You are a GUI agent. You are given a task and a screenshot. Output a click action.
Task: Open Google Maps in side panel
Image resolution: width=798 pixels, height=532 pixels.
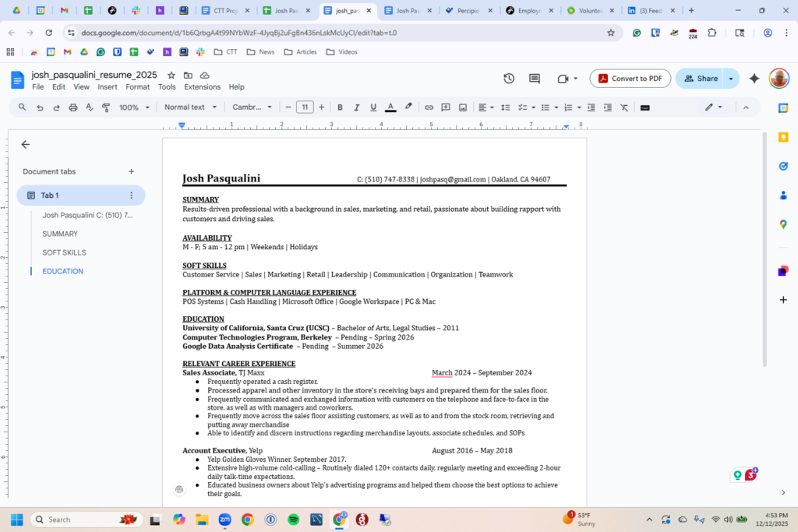pyautogui.click(x=783, y=224)
